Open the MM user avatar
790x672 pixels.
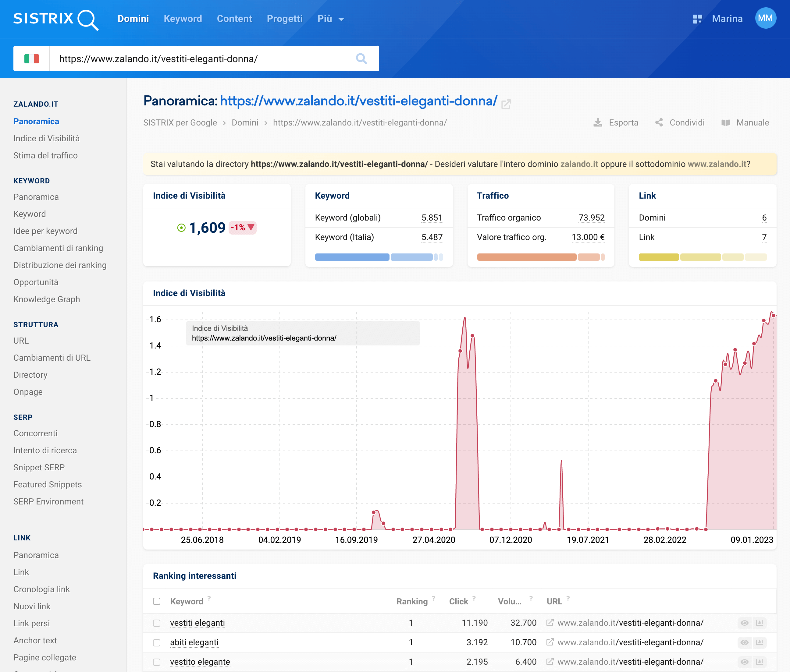click(765, 18)
